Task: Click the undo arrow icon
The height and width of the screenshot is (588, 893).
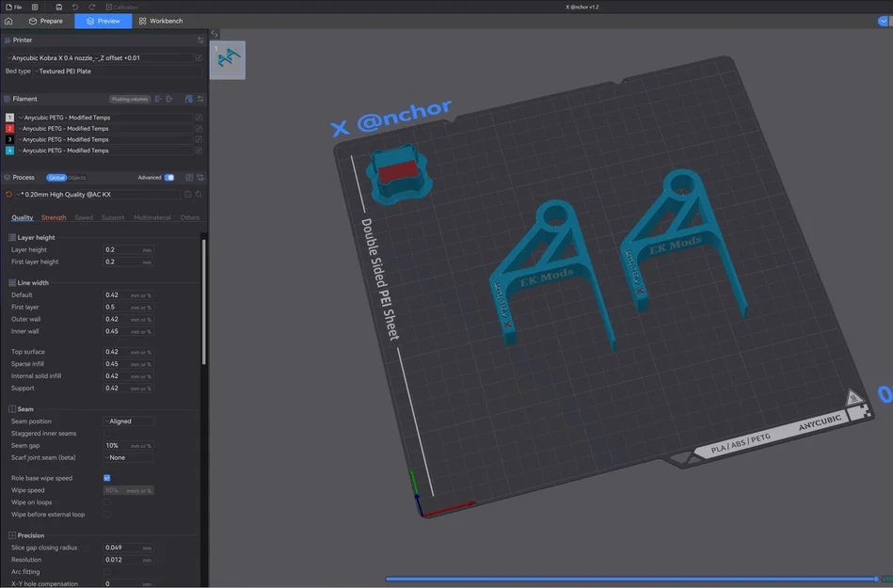Action: 75,7
